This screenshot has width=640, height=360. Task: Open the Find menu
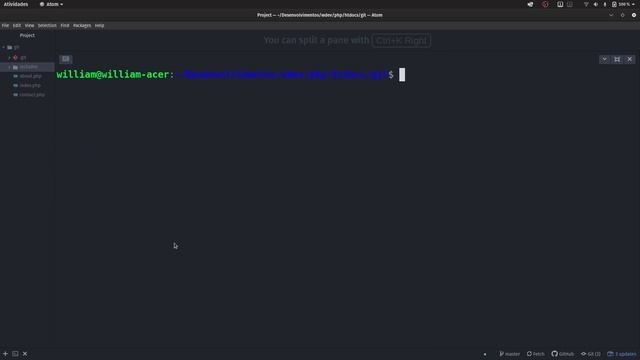65,25
